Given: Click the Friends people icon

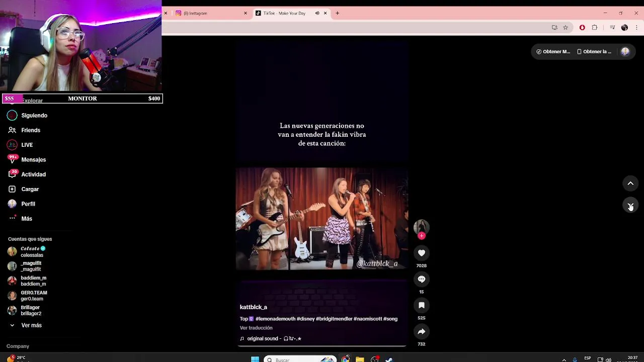Looking at the screenshot, I should point(12,130).
